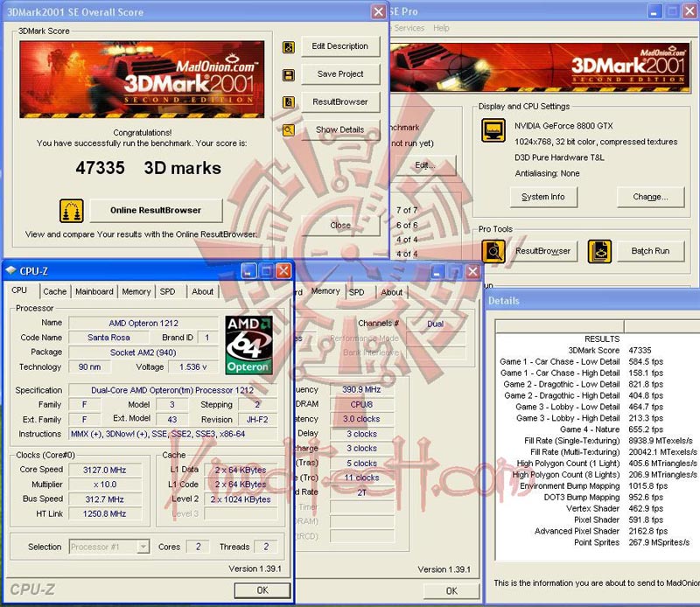Click the Change... display settings button
The width and height of the screenshot is (700, 607).
[650, 197]
